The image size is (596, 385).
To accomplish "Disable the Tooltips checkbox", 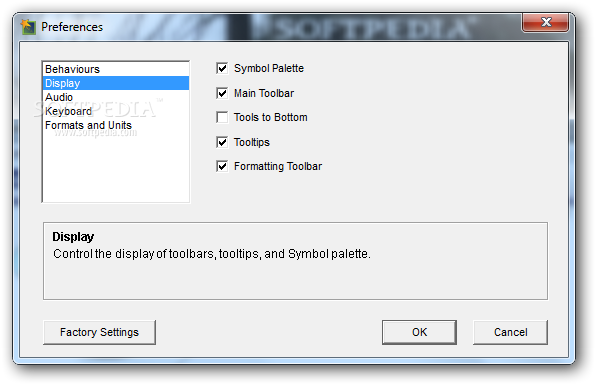I will pos(222,142).
